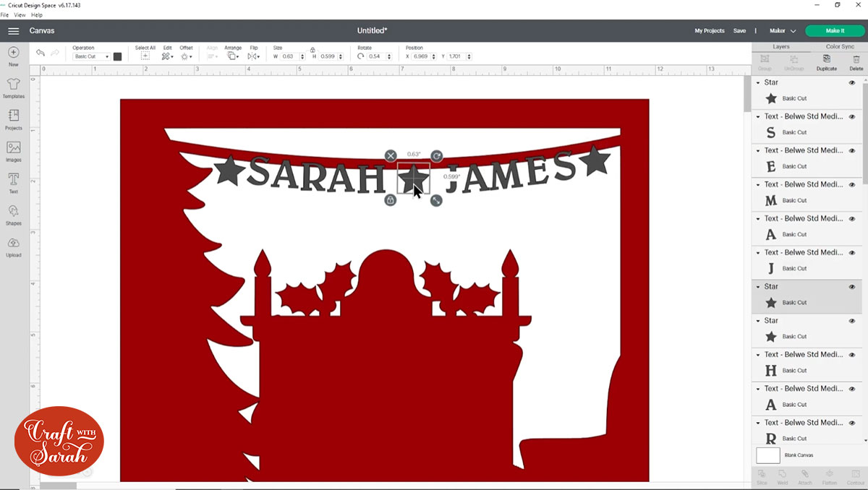Open My Projects

tap(709, 31)
